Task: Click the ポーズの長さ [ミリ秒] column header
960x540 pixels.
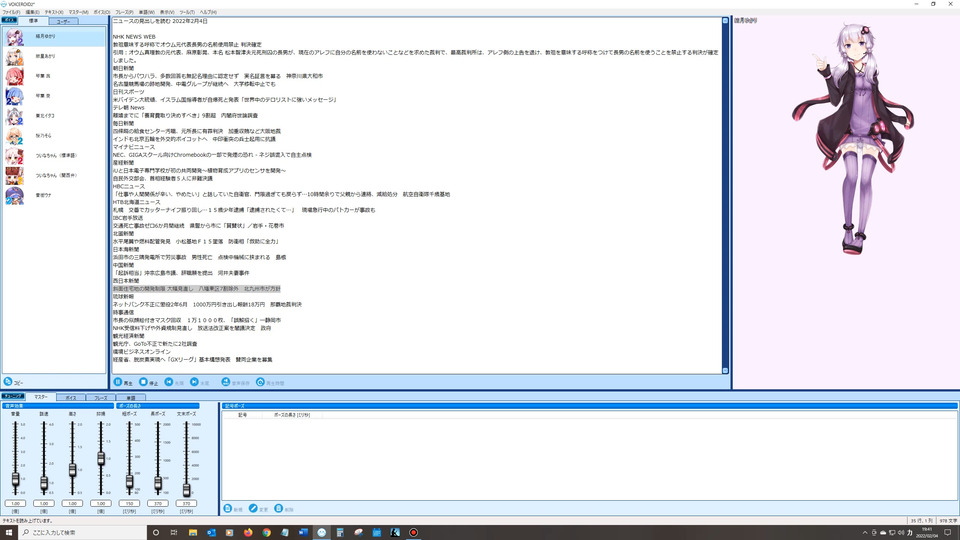Action: (x=292, y=415)
